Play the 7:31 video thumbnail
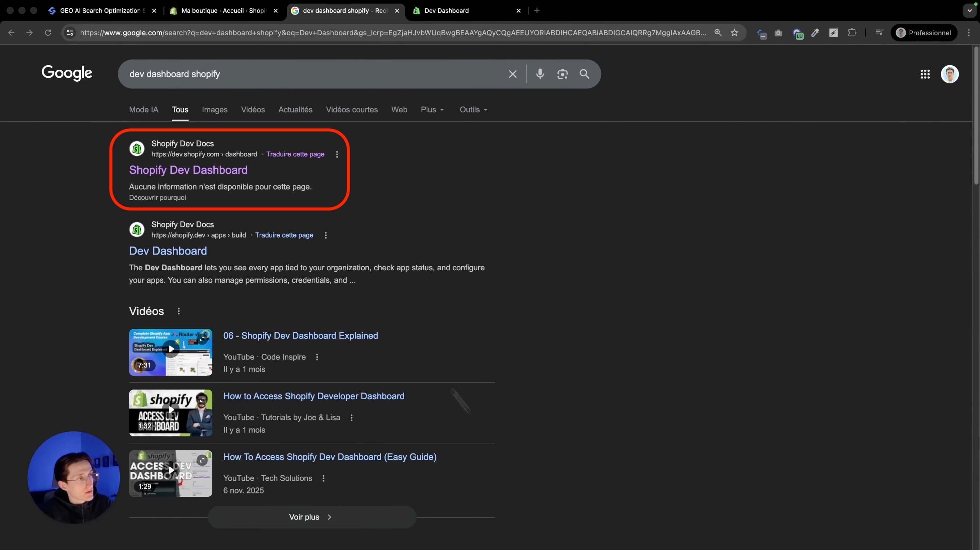This screenshot has width=980, height=550. 171,353
